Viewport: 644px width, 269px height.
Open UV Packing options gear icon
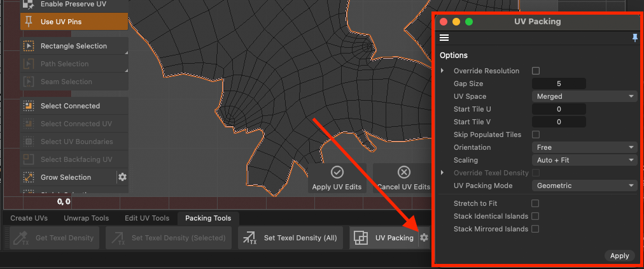click(424, 237)
